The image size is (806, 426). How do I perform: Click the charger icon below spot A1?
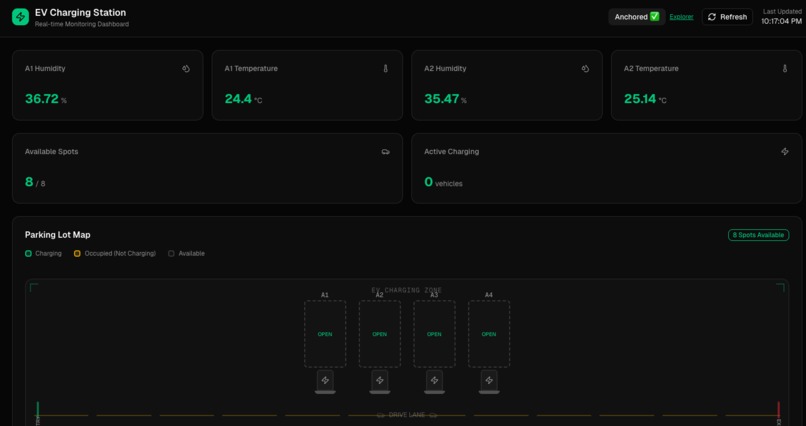tap(325, 382)
